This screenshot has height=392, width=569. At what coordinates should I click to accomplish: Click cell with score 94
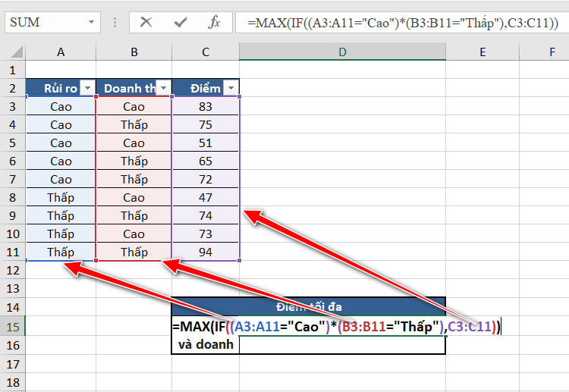click(206, 252)
